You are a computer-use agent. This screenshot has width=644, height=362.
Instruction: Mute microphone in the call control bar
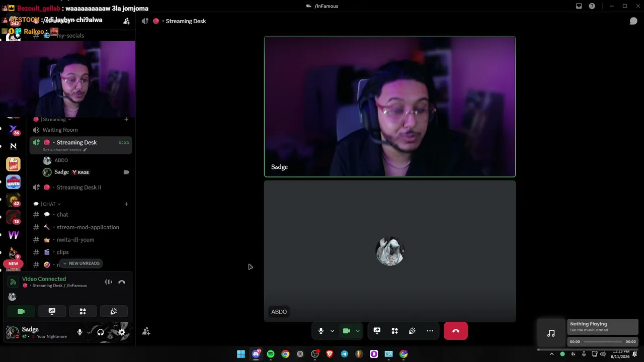(x=321, y=331)
